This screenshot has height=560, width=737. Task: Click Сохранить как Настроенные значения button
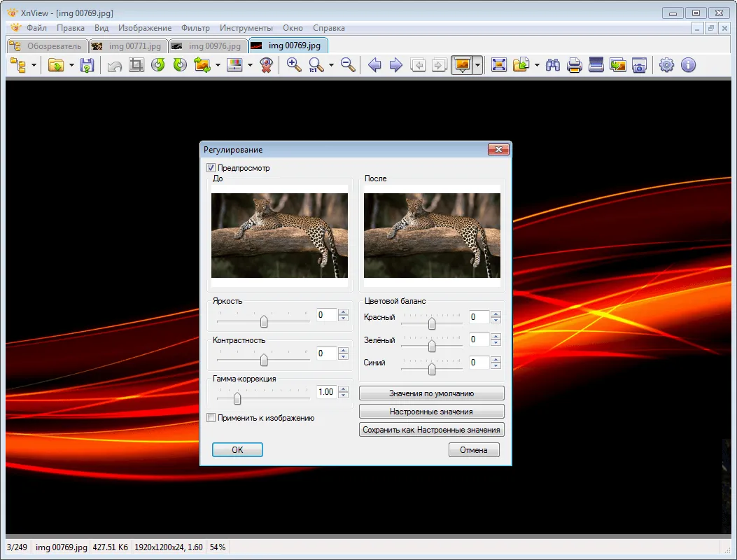[431, 429]
